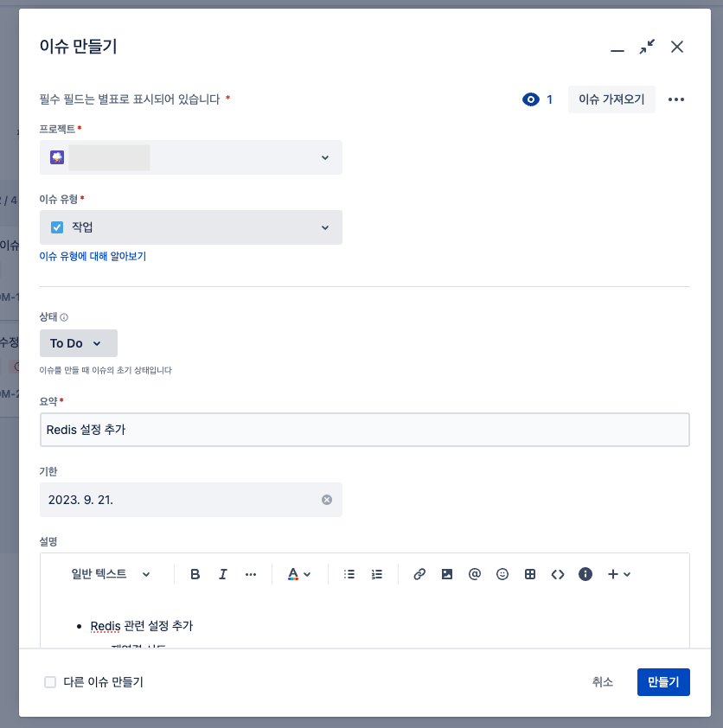Image resolution: width=723 pixels, height=728 pixels.
Task: Open the plus insert-more dropdown
Action: pyautogui.click(x=619, y=574)
